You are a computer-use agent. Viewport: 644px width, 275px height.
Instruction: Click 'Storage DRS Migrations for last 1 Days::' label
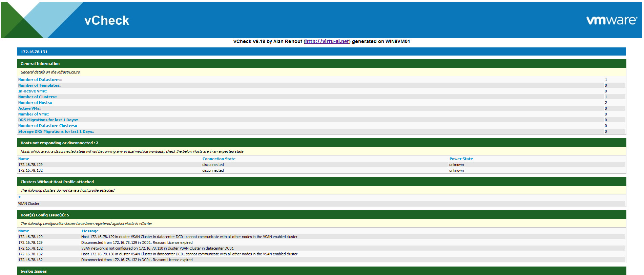[x=56, y=132]
